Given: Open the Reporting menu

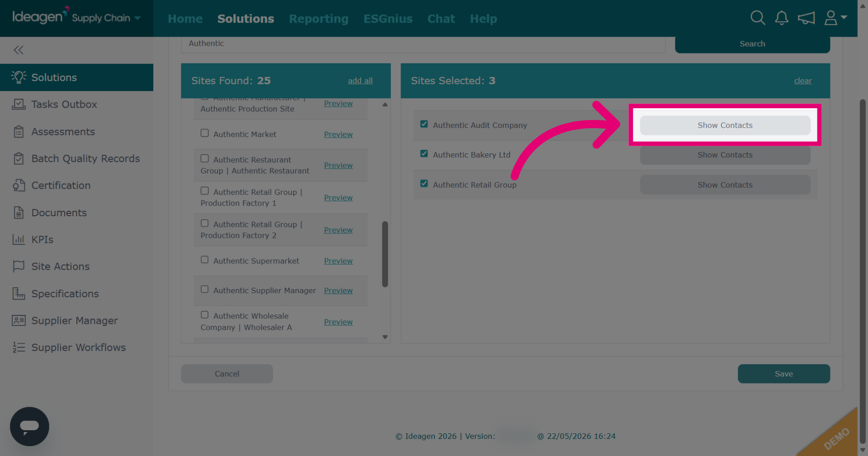Looking at the screenshot, I should pyautogui.click(x=319, y=19).
